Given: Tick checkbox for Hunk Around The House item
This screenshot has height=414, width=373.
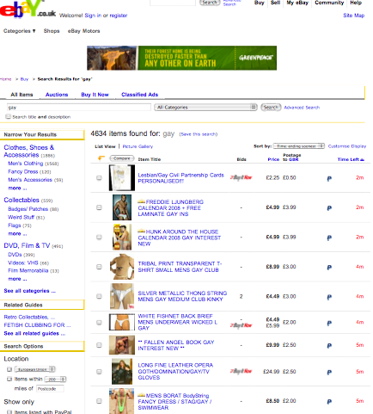Looking at the screenshot, I should pyautogui.click(x=99, y=237).
